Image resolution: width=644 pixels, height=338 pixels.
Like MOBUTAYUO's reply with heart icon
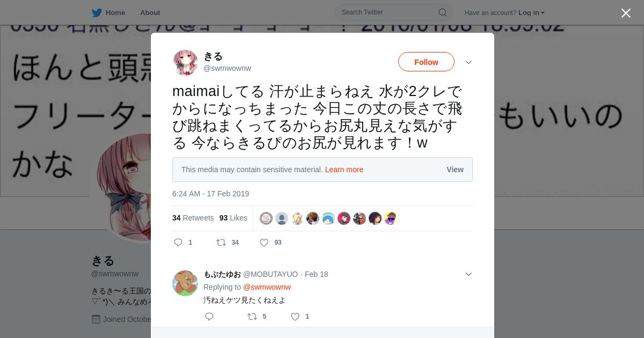click(x=295, y=317)
